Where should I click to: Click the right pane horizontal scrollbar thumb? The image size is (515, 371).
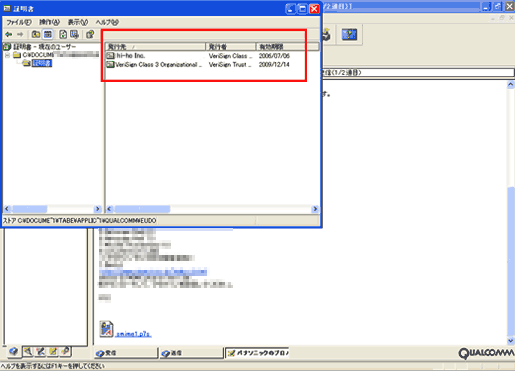tap(142, 209)
